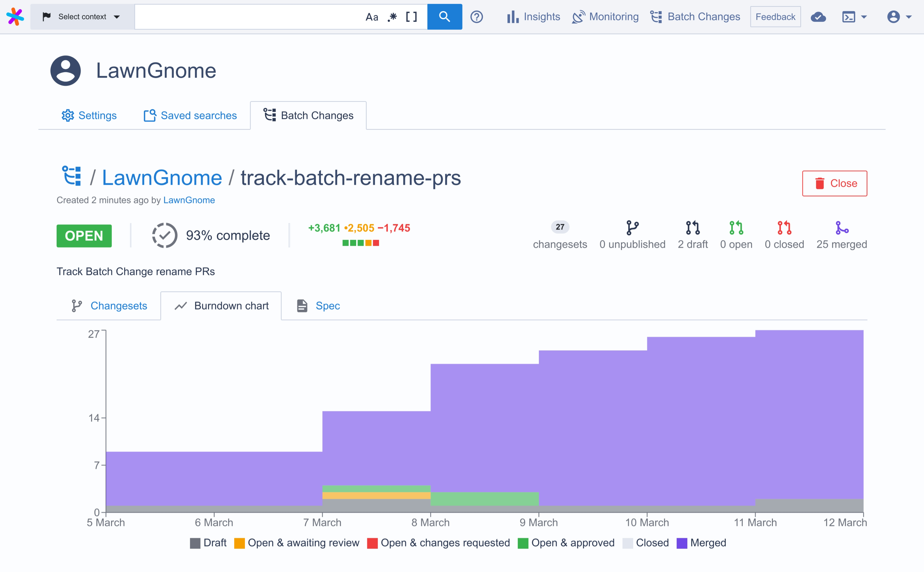
Task: Click the Feedback button
Action: 775,17
